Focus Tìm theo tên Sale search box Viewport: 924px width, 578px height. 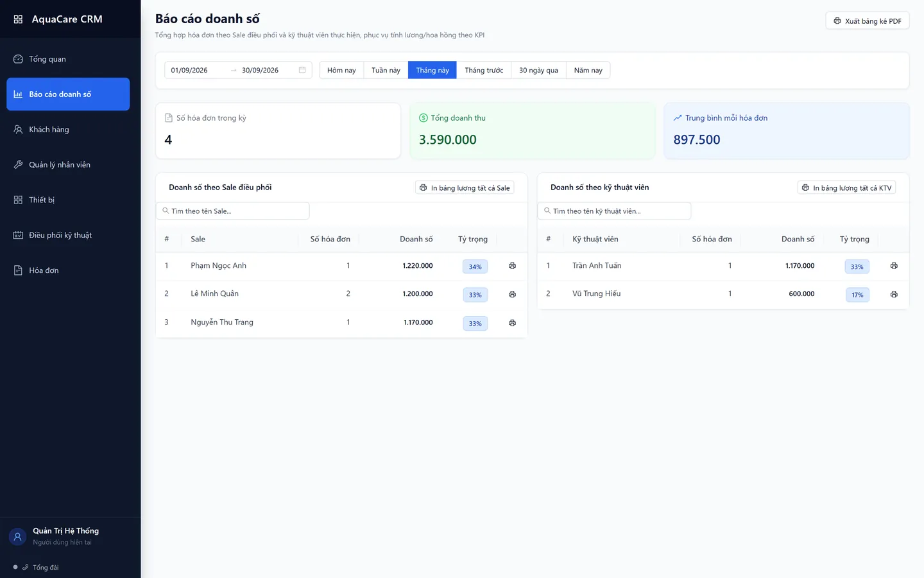pyautogui.click(x=233, y=211)
